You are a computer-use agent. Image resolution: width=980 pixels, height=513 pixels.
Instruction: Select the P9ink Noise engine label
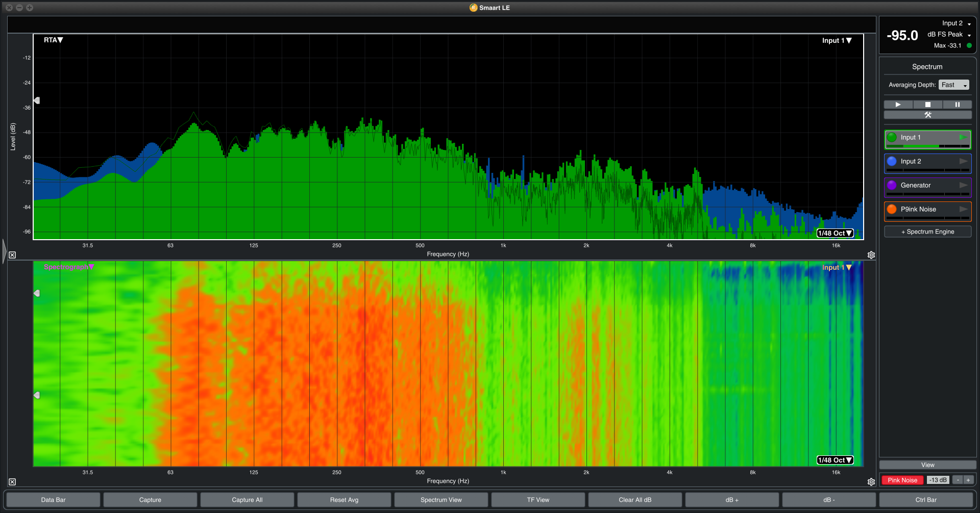click(x=918, y=209)
